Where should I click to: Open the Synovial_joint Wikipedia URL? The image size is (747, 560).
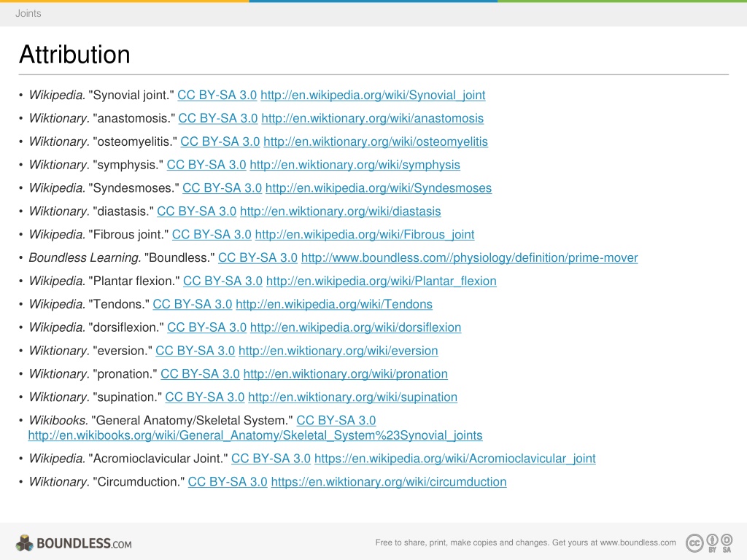[x=373, y=96]
